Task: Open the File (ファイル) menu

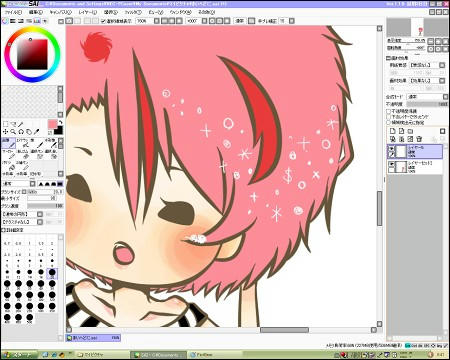Action: [x=13, y=12]
